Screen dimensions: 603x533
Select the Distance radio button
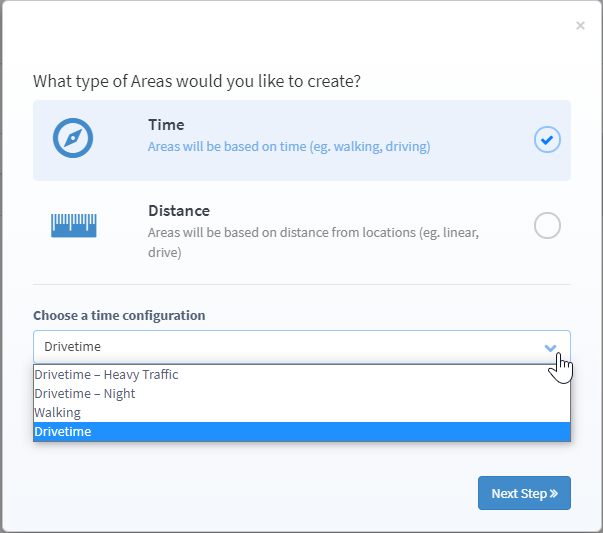tap(547, 225)
